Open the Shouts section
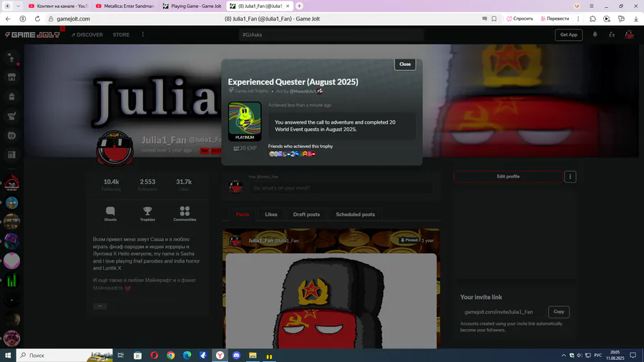 click(x=110, y=214)
